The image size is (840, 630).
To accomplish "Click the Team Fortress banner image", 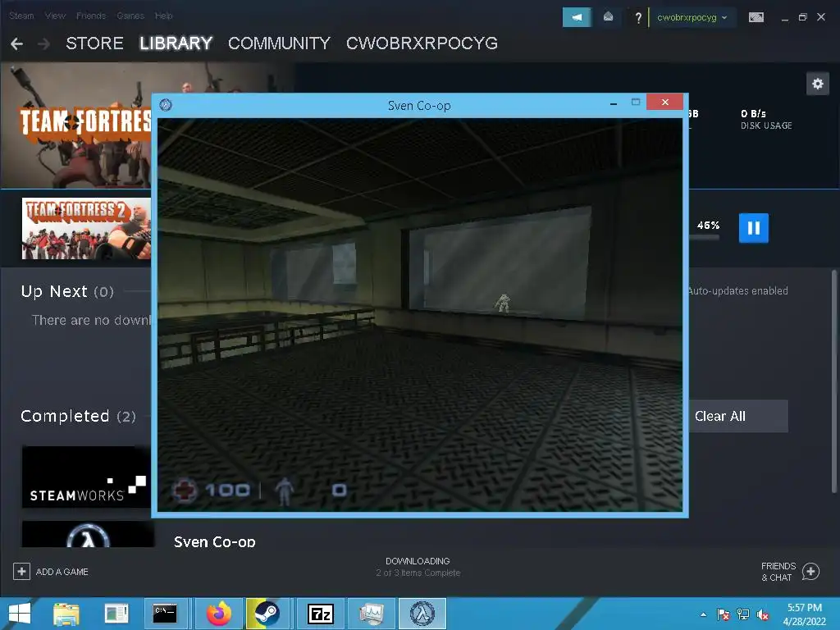I will point(75,126).
